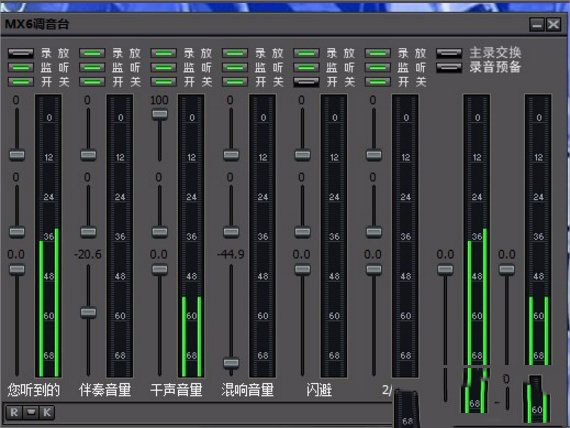The width and height of the screenshot is (570, 428).
Task: Click the 您听到的 main volume fader handle
Action: pyautogui.click(x=17, y=269)
